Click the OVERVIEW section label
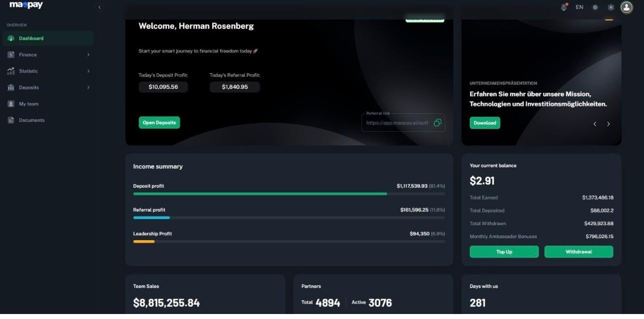This screenshot has width=644, height=319. tap(17, 25)
